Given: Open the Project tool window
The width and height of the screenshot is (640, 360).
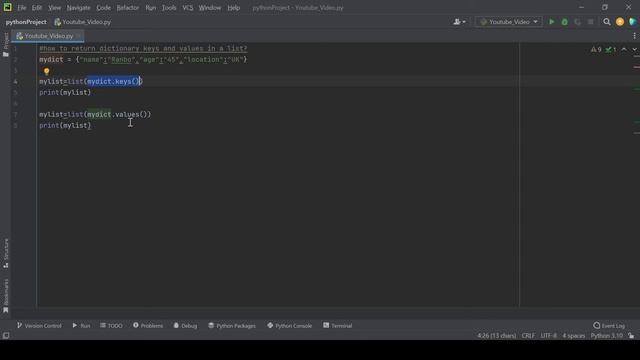Looking at the screenshot, I should click(6, 45).
